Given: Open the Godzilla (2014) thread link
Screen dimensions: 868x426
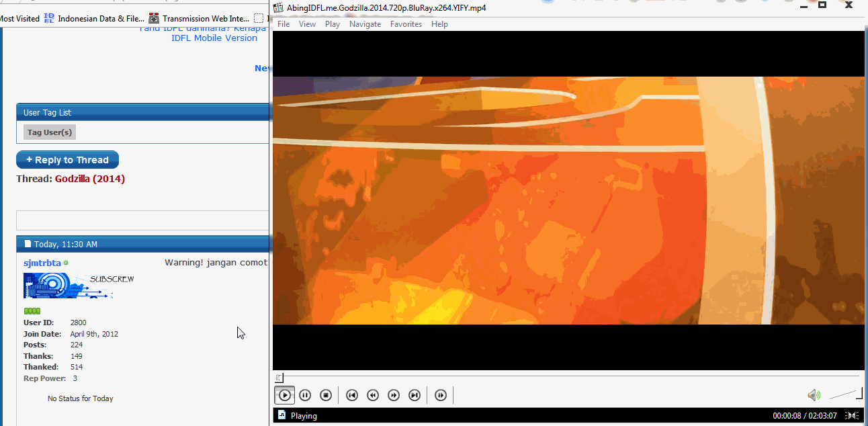Looking at the screenshot, I should coord(90,179).
